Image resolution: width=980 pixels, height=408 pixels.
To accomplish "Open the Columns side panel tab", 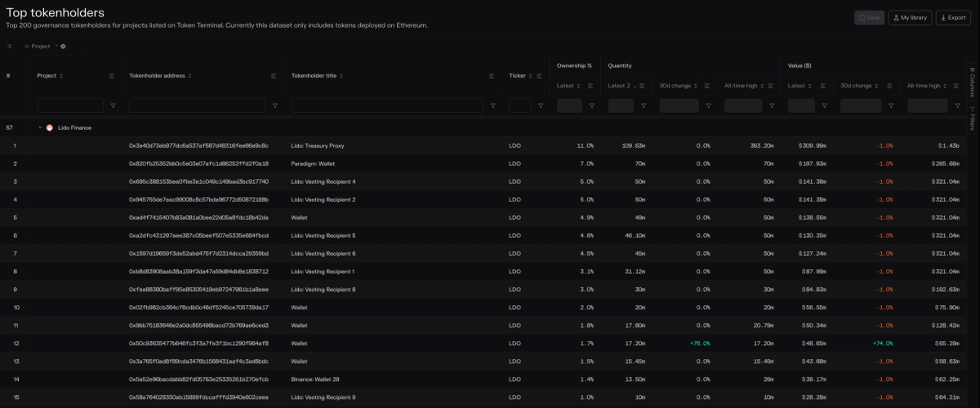I will (x=972, y=83).
